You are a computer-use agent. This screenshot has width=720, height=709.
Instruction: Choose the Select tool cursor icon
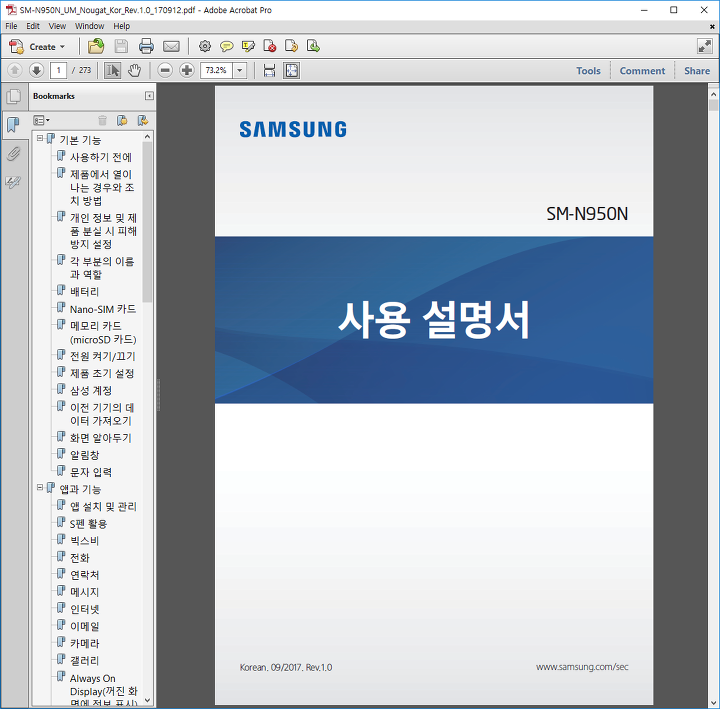[x=112, y=70]
